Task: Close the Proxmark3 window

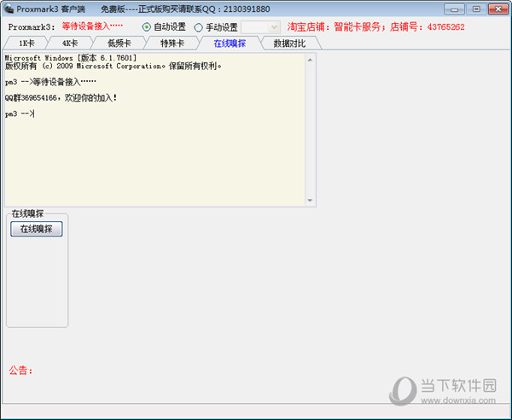Action: tap(498, 9)
